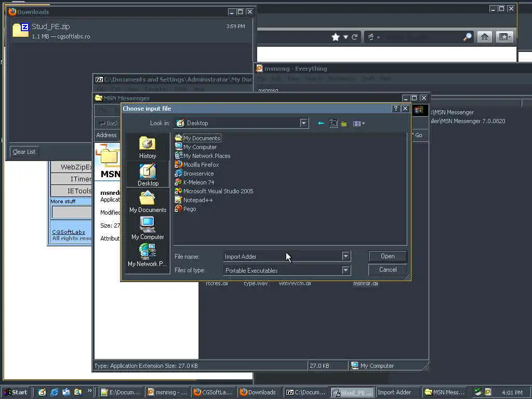Expand the Look in dropdown
Screen dimensions: 532x399
[x=303, y=123]
